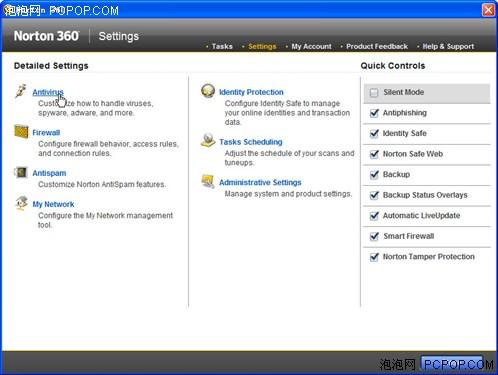Open the My Account tab
The width and height of the screenshot is (498, 375).
point(311,46)
